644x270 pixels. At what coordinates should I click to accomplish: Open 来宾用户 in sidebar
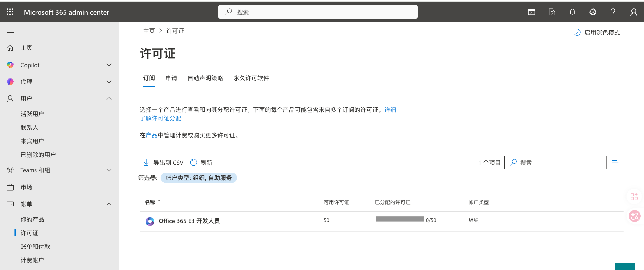click(32, 141)
